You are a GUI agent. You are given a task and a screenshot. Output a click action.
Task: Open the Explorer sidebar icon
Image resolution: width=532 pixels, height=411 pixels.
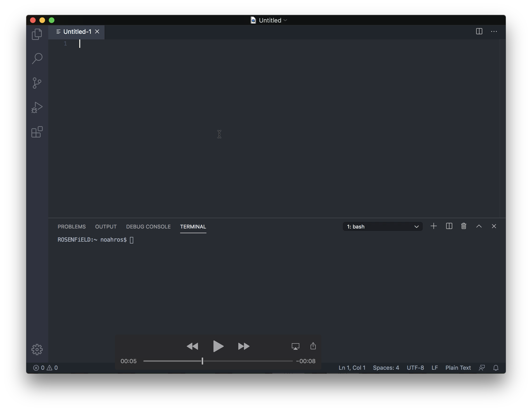point(37,34)
